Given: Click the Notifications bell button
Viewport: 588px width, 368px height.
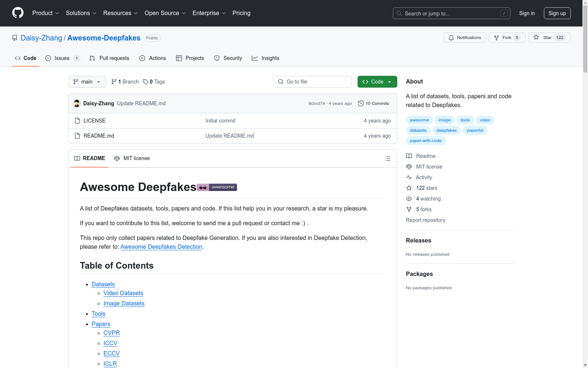Looking at the screenshot, I should pyautogui.click(x=465, y=38).
